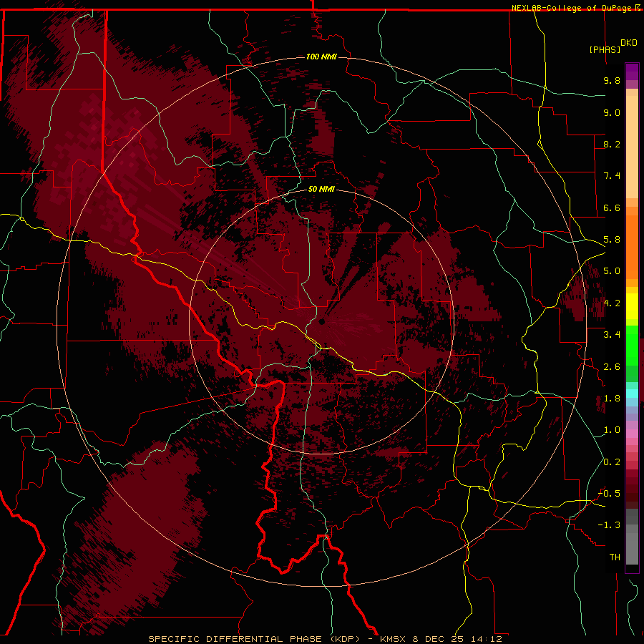
Task: Click the 100 NMI range ring label
Action: [321, 57]
